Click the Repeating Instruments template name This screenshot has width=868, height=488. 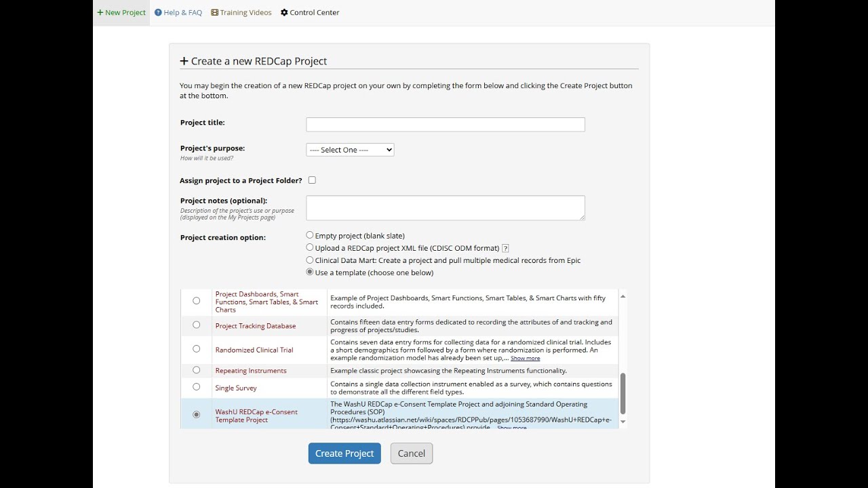coord(251,371)
